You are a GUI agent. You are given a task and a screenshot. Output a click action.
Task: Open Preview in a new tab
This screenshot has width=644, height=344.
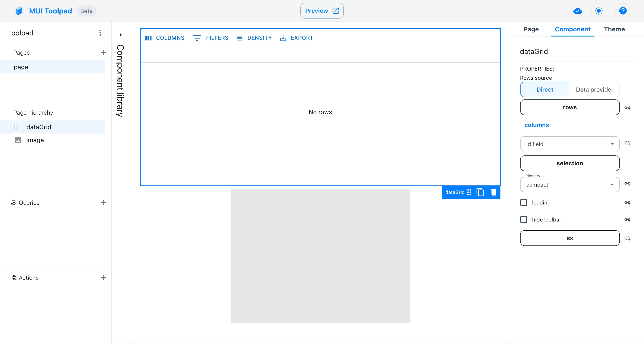click(322, 11)
